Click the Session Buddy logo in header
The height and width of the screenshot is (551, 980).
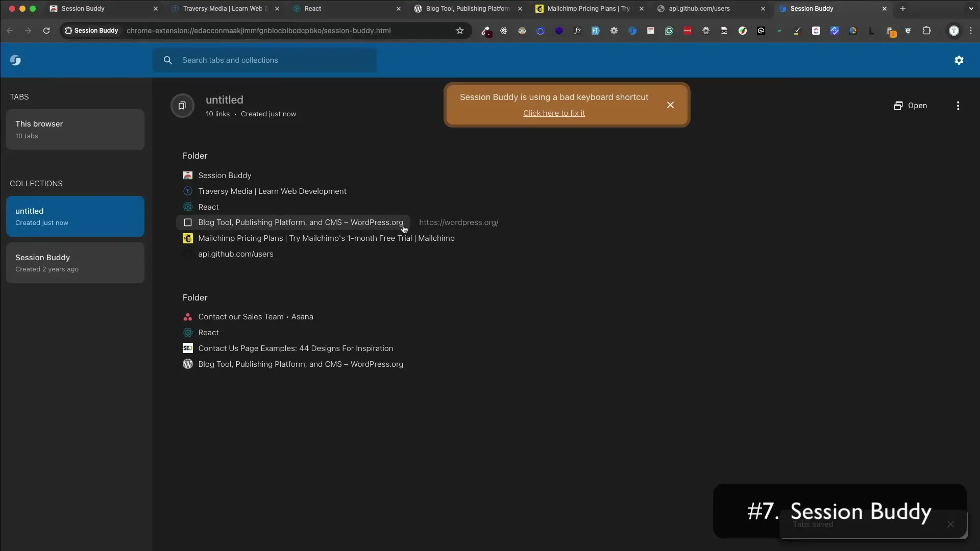[x=15, y=60]
